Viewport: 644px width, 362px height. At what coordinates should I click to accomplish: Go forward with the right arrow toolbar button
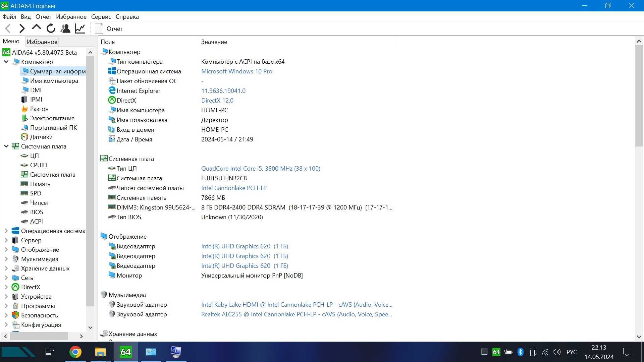pos(22,28)
